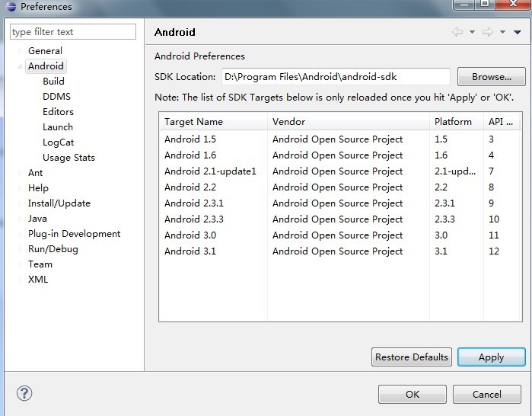Collapse the Android tree node
Image resolution: width=532 pixels, height=416 pixels.
20,66
